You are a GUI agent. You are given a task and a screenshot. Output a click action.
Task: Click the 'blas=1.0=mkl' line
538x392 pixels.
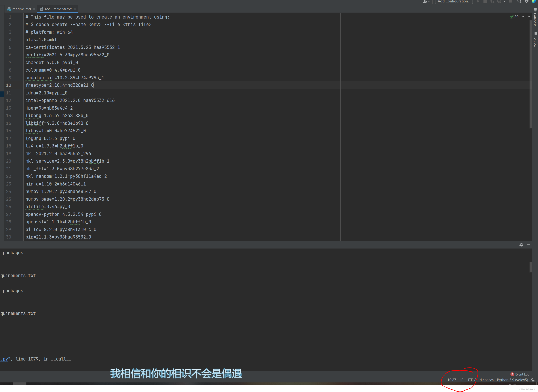point(41,40)
